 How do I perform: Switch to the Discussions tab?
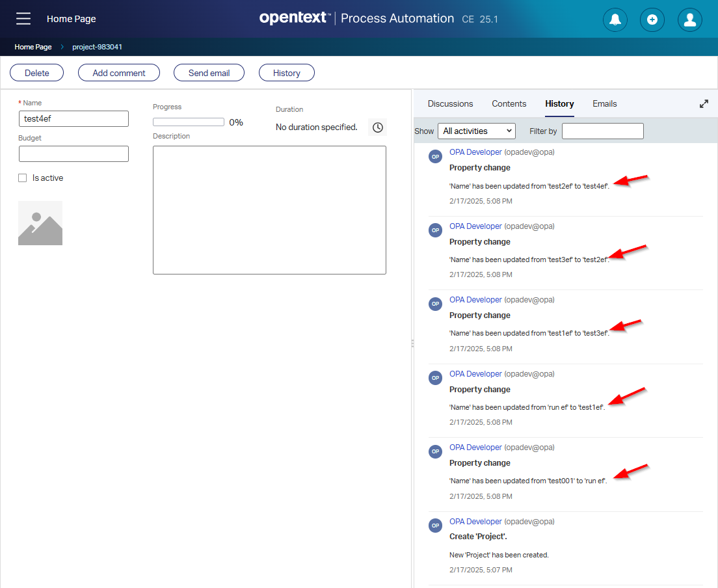[450, 103]
